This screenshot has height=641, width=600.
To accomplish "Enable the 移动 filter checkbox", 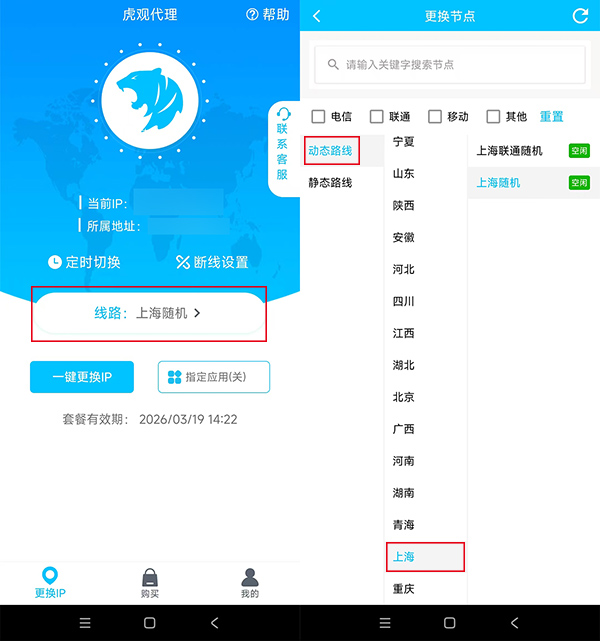I will tap(435, 116).
